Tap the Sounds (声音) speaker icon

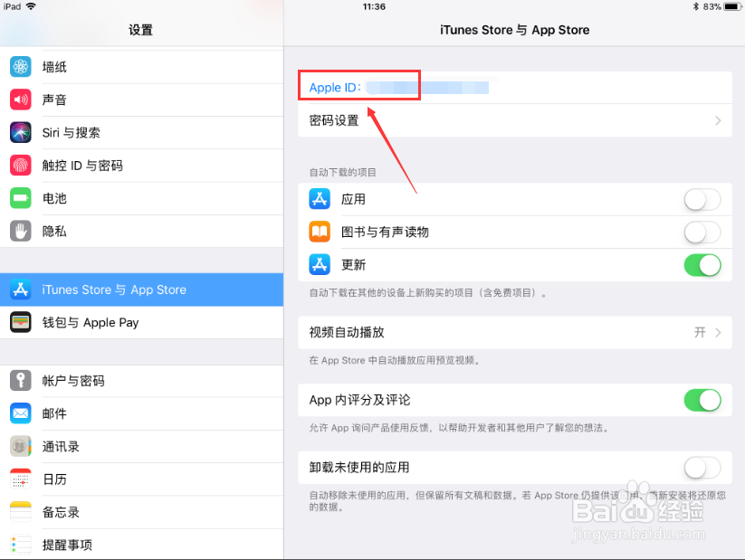21,100
